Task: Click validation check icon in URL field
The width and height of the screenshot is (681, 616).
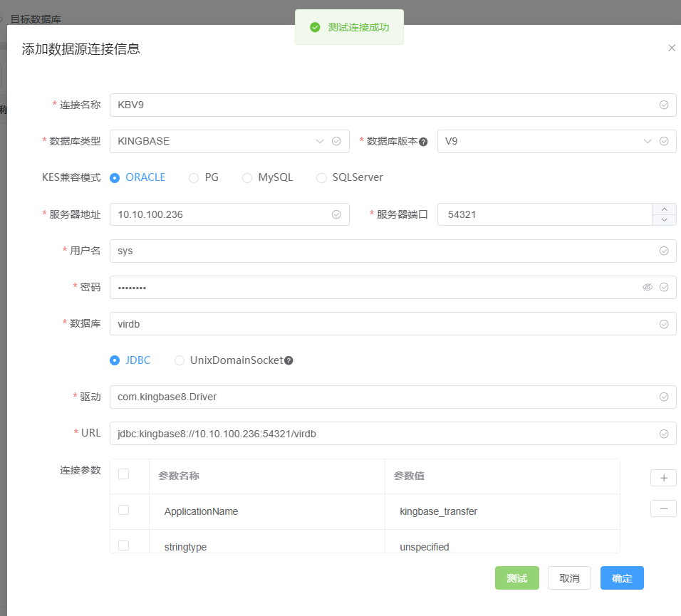Action: pyautogui.click(x=664, y=434)
